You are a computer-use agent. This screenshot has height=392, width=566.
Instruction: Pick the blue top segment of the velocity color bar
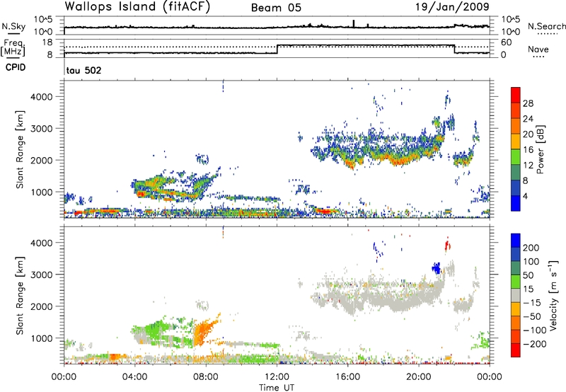516,241
